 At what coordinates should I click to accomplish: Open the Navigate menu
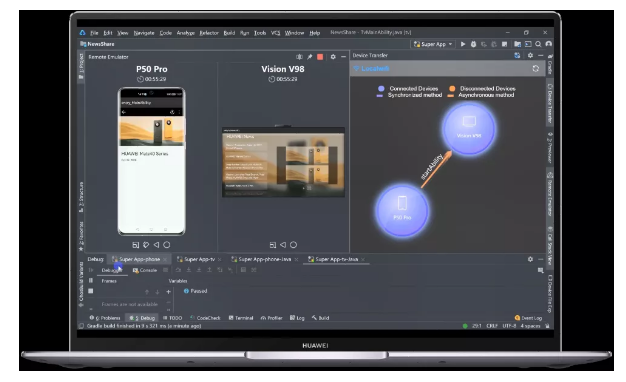point(144,33)
